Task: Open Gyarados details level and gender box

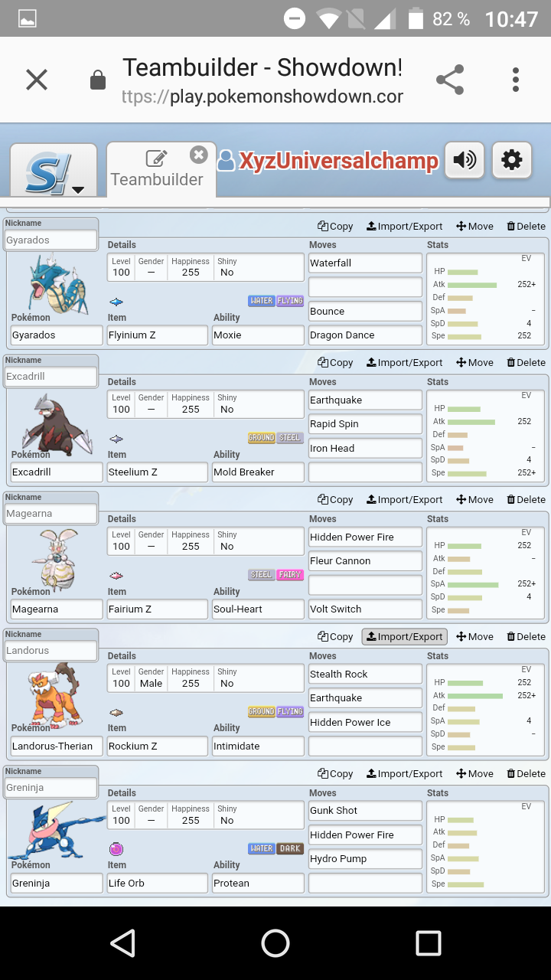Action: [205, 267]
